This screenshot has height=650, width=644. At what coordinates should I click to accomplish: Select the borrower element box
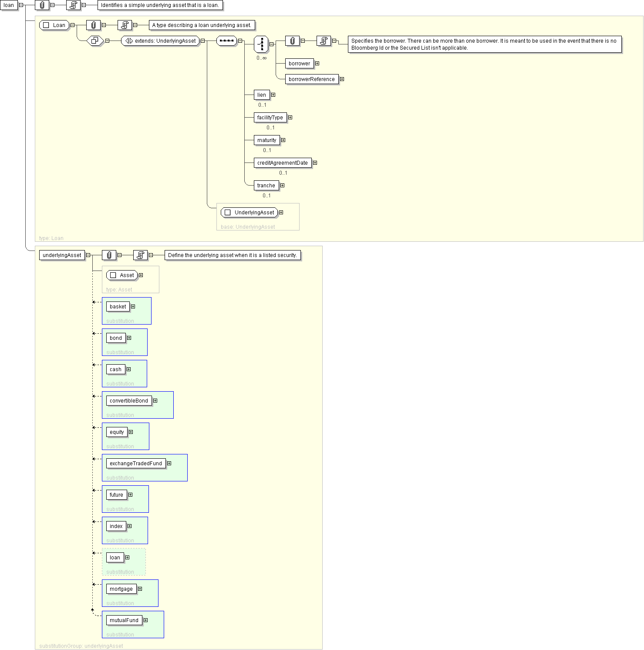coord(299,64)
